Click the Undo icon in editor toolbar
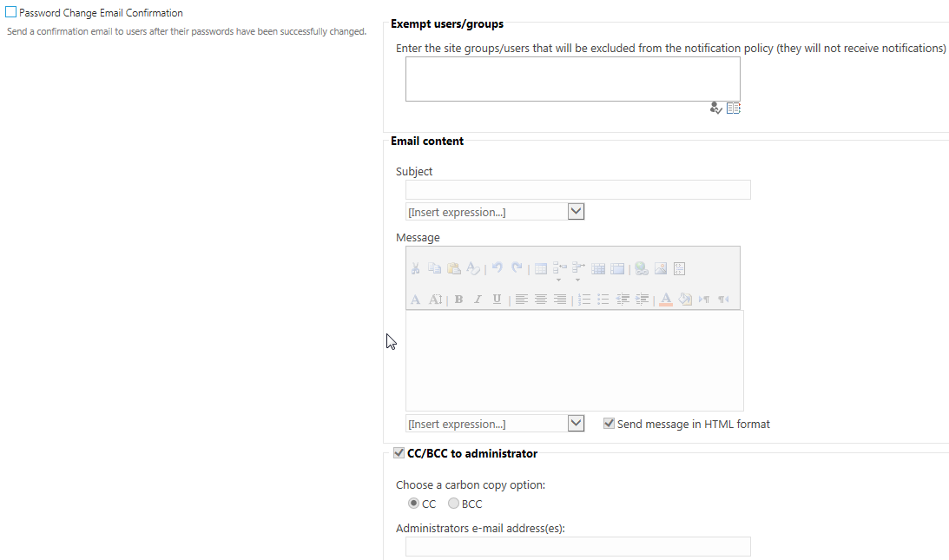Image resolution: width=949 pixels, height=560 pixels. 498,269
